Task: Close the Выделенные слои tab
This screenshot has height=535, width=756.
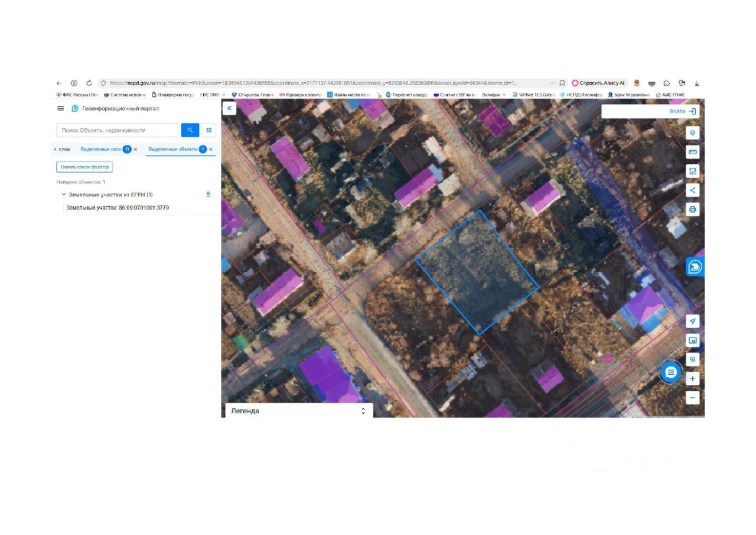Action: pyautogui.click(x=135, y=150)
